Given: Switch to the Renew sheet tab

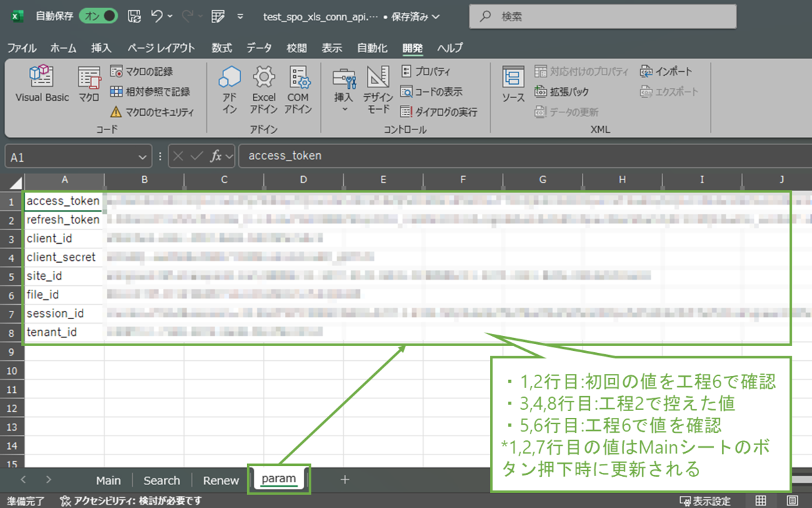Looking at the screenshot, I should [221, 480].
